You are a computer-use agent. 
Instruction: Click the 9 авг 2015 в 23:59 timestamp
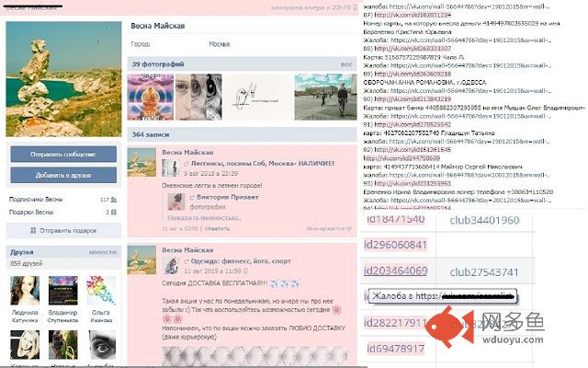coord(210,174)
